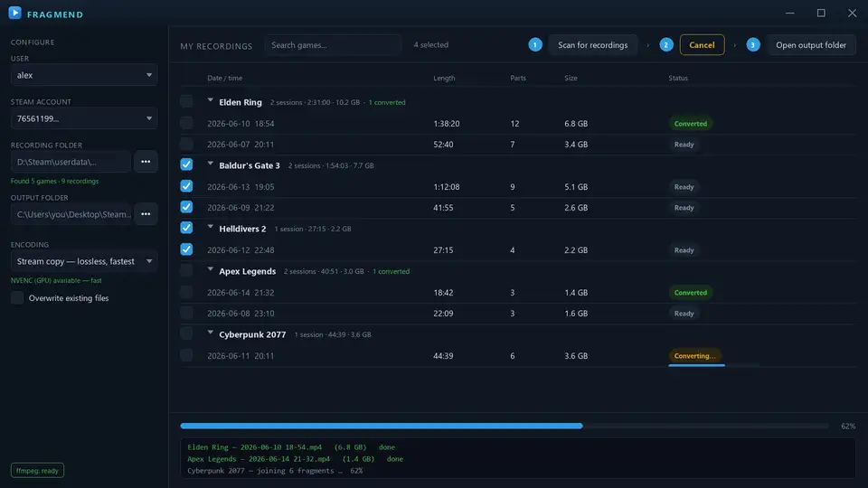Click the Size column header
The width and height of the screenshot is (868, 488).
(x=571, y=78)
